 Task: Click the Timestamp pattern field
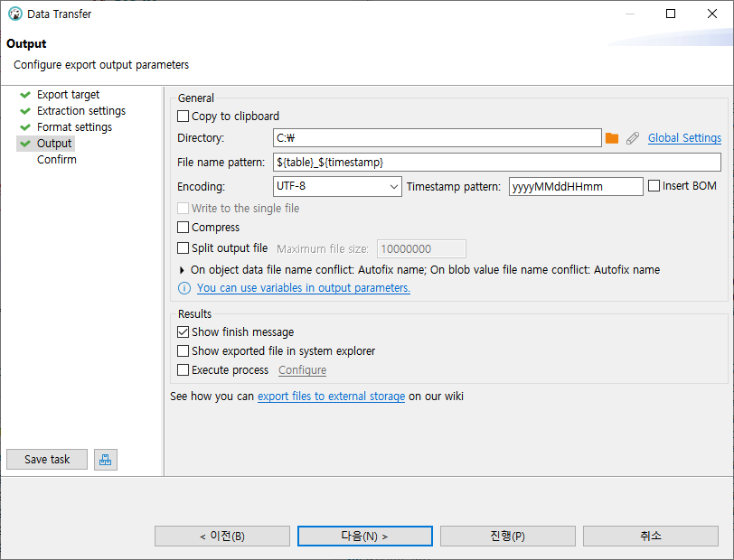click(576, 187)
